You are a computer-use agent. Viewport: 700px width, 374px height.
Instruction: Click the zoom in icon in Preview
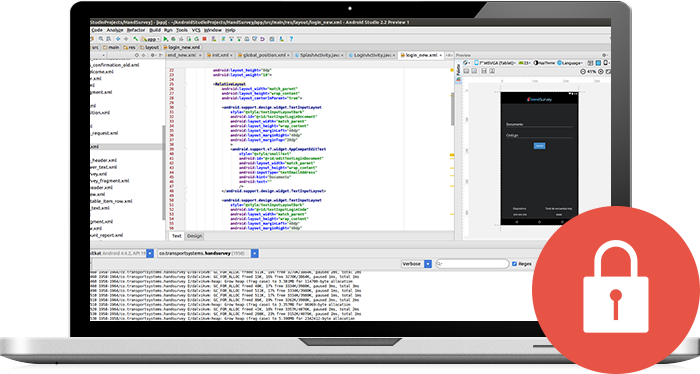pos(601,71)
